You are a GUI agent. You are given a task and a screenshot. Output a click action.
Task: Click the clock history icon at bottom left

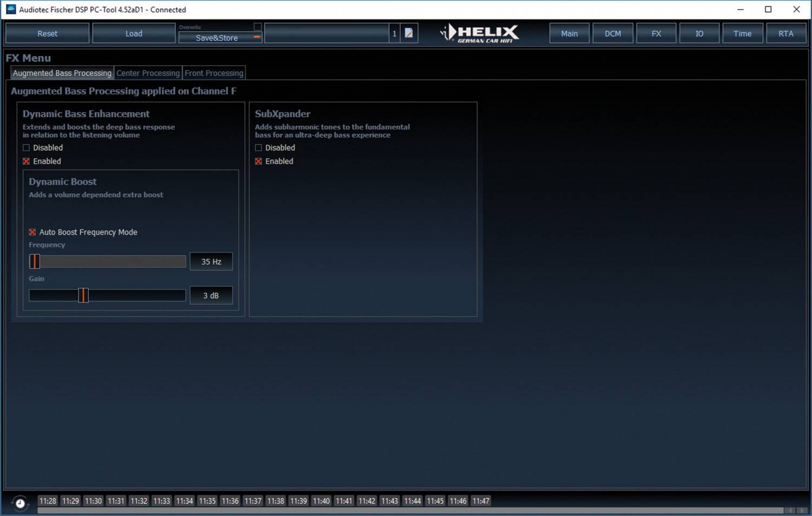tap(20, 503)
